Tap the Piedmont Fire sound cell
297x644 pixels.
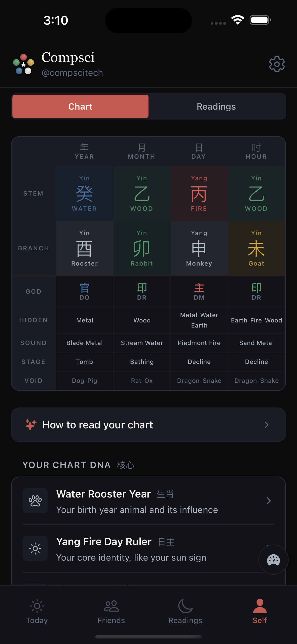[199, 343]
